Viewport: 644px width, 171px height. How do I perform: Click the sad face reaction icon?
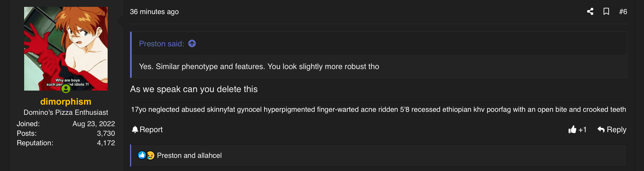[x=151, y=155]
